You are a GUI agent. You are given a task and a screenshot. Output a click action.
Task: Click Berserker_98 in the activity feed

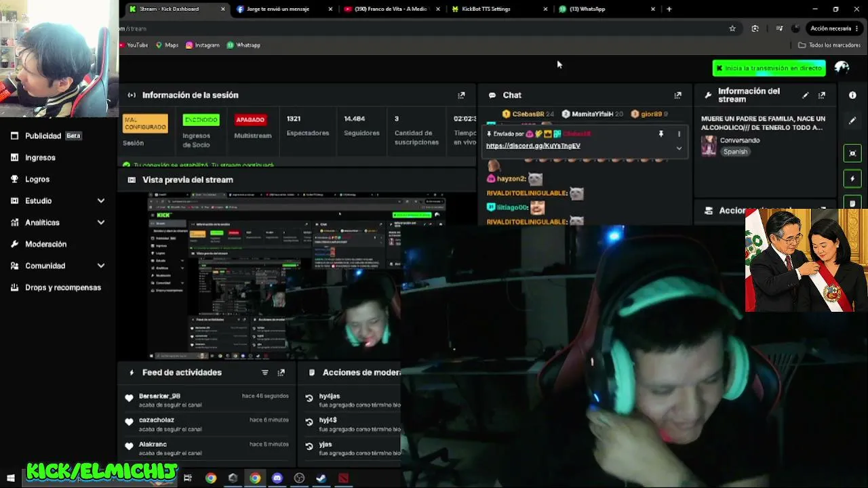tap(159, 396)
